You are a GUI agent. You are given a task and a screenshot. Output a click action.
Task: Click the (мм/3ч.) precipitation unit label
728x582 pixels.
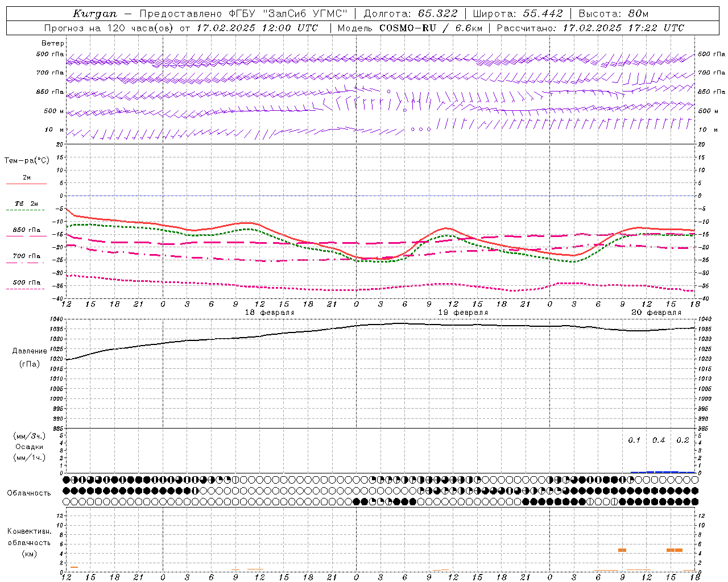(30, 436)
